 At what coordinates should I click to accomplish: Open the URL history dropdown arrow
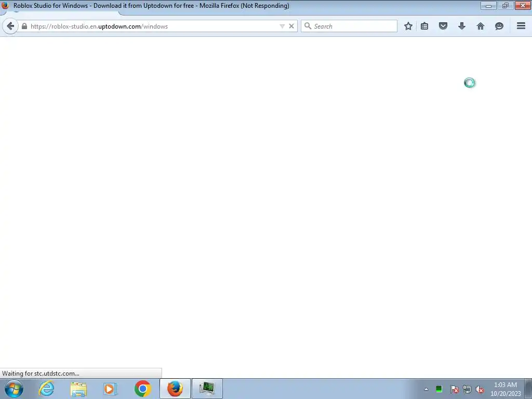coord(282,26)
